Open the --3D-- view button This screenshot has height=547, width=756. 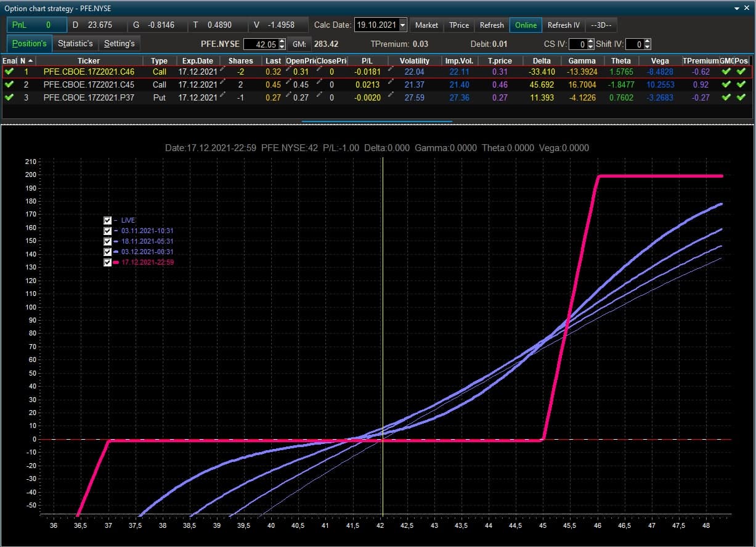601,25
